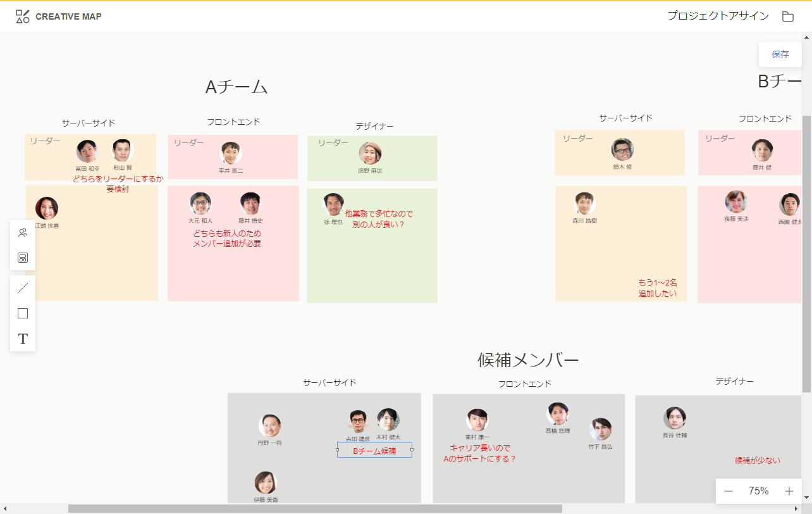Click the もう1~2名追加したい red note
The height and width of the screenshot is (514, 812).
pos(657,288)
